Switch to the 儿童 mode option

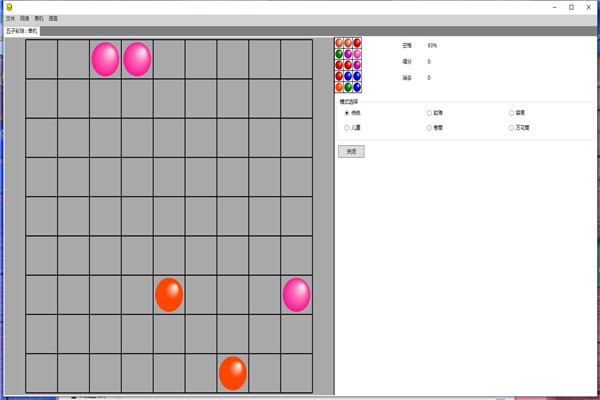click(x=347, y=128)
